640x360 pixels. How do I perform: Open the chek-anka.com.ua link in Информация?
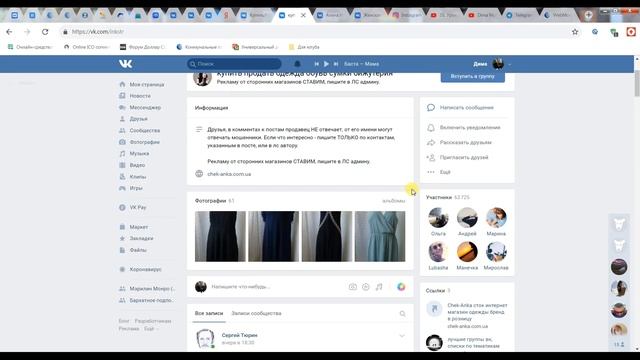229,174
